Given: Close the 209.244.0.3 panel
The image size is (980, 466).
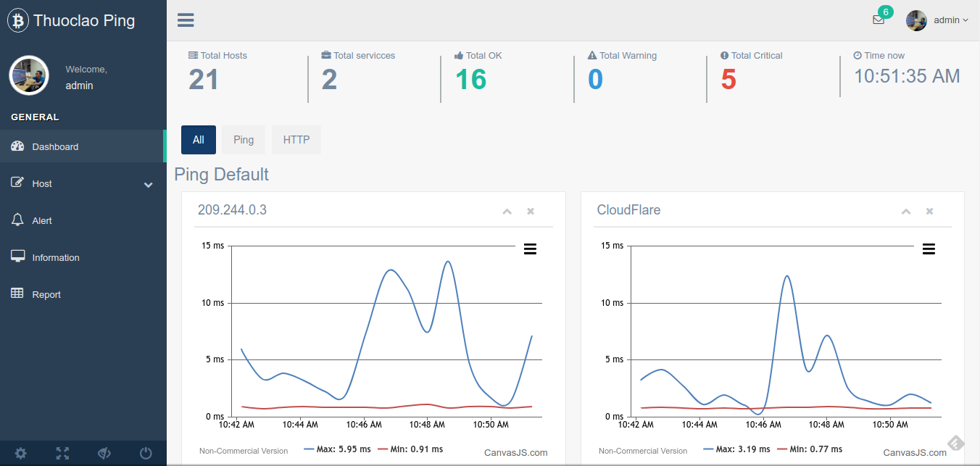Looking at the screenshot, I should click(x=531, y=211).
